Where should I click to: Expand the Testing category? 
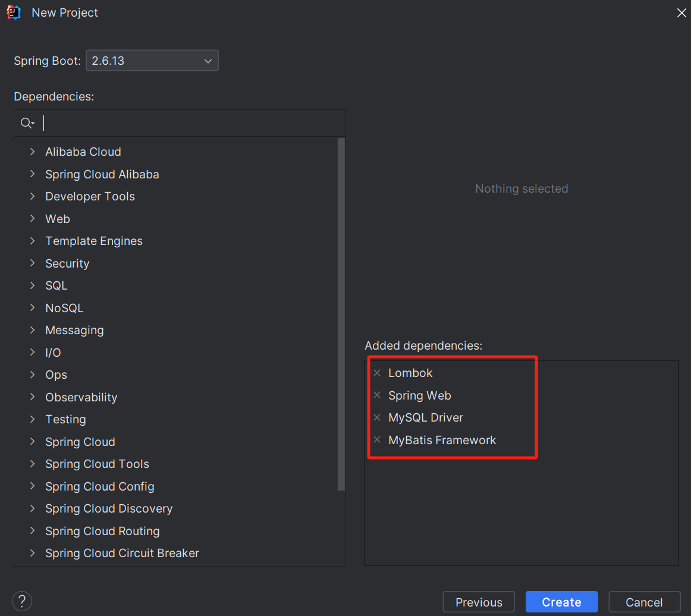point(32,419)
